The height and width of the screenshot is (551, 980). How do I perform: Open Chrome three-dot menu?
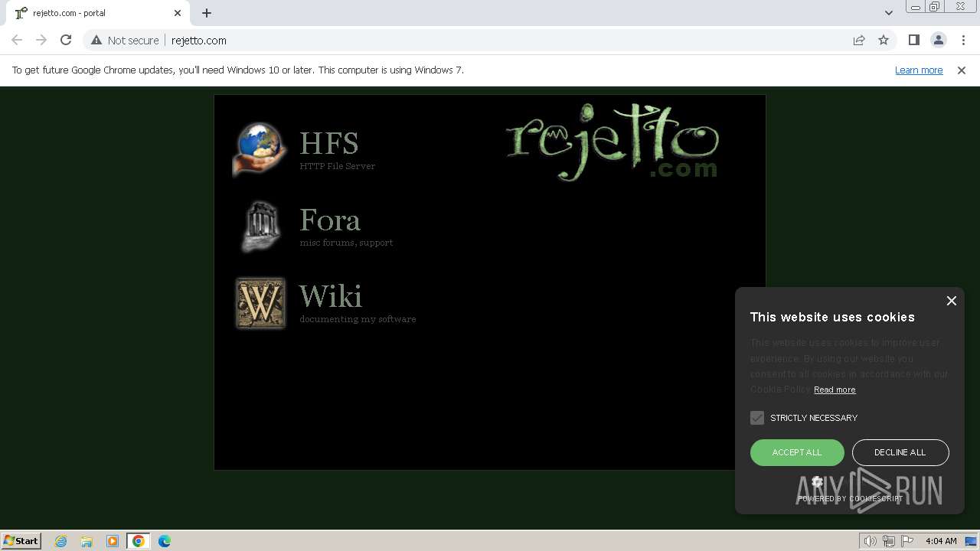963,40
